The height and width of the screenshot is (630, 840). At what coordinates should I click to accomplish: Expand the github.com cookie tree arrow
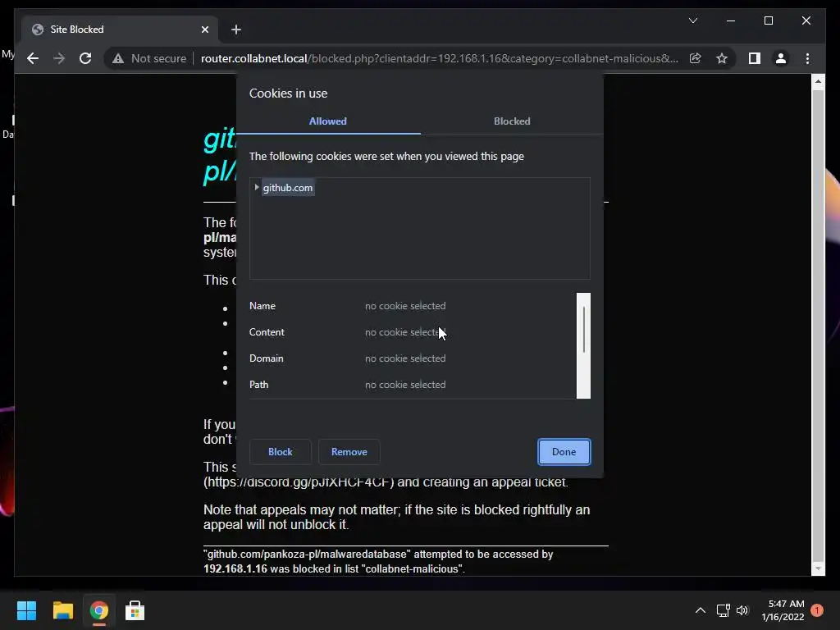point(257,187)
